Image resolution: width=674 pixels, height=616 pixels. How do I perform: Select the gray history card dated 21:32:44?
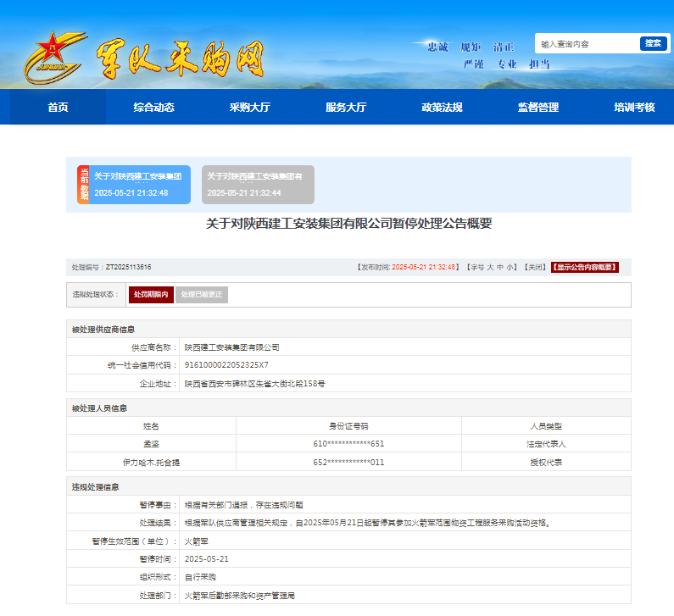(x=258, y=185)
